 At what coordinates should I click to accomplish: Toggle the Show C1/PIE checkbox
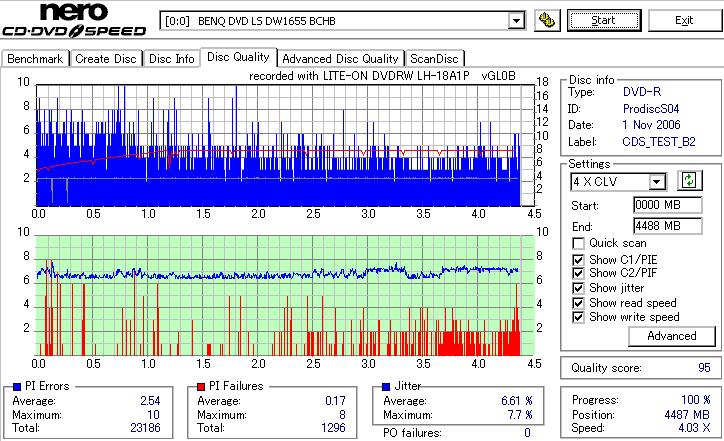578,260
